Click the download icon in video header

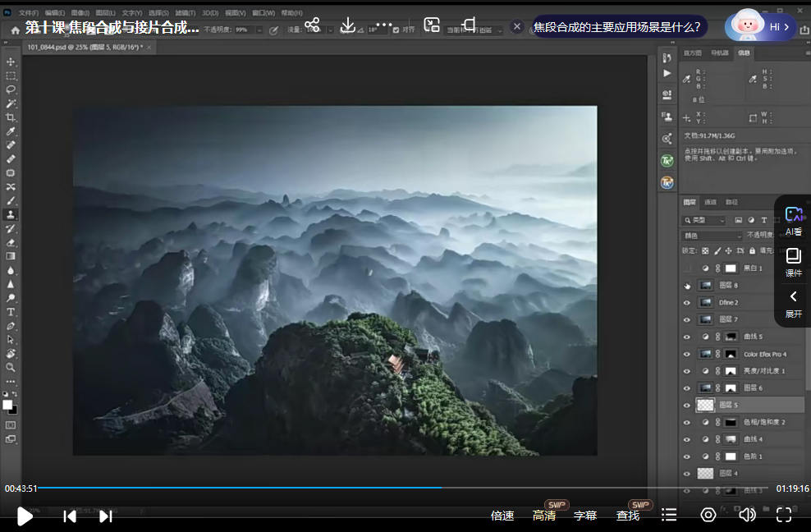348,25
